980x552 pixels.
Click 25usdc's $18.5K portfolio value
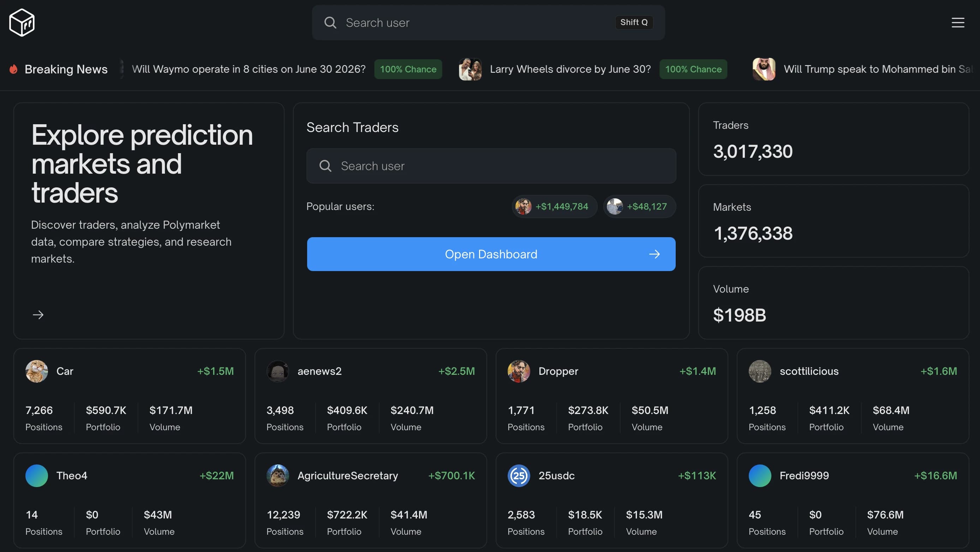(x=585, y=515)
